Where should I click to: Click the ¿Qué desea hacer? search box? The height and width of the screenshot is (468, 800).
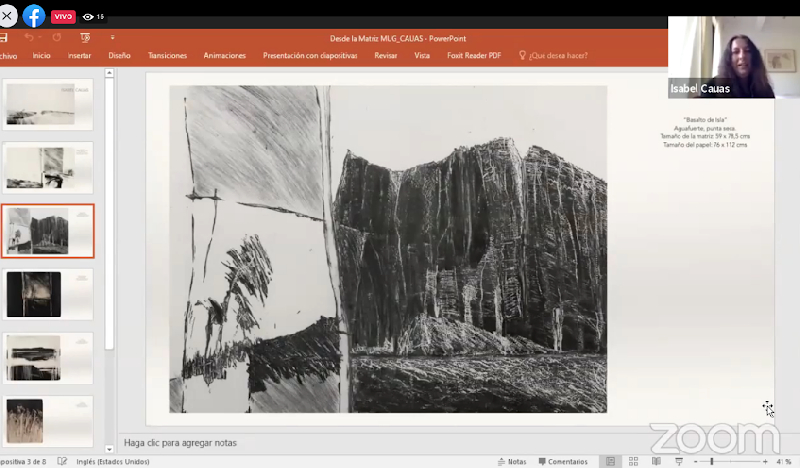click(x=558, y=55)
